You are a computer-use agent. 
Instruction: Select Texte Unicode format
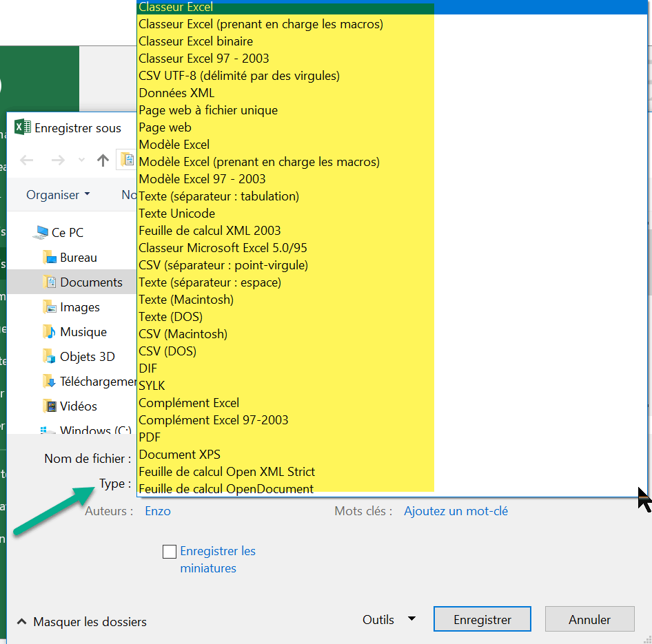point(391,213)
